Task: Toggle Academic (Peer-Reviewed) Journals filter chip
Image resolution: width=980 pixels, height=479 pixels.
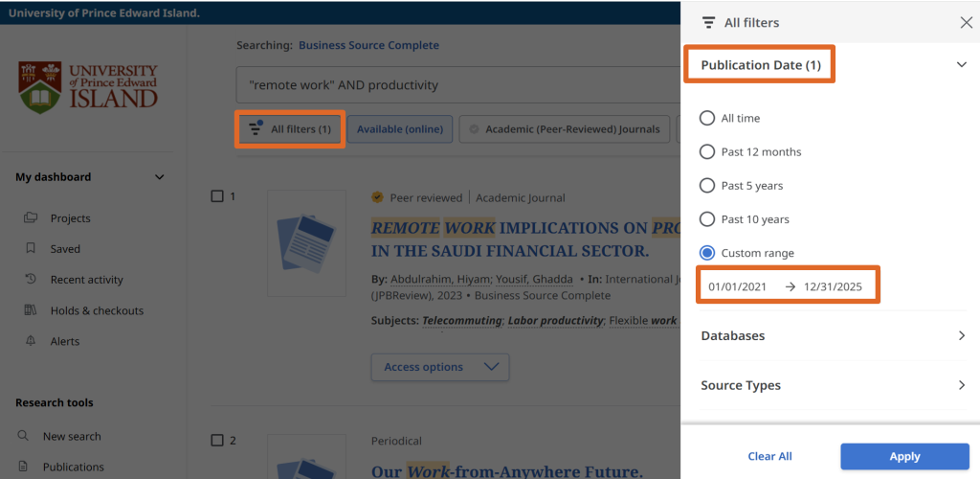Action: pos(565,129)
